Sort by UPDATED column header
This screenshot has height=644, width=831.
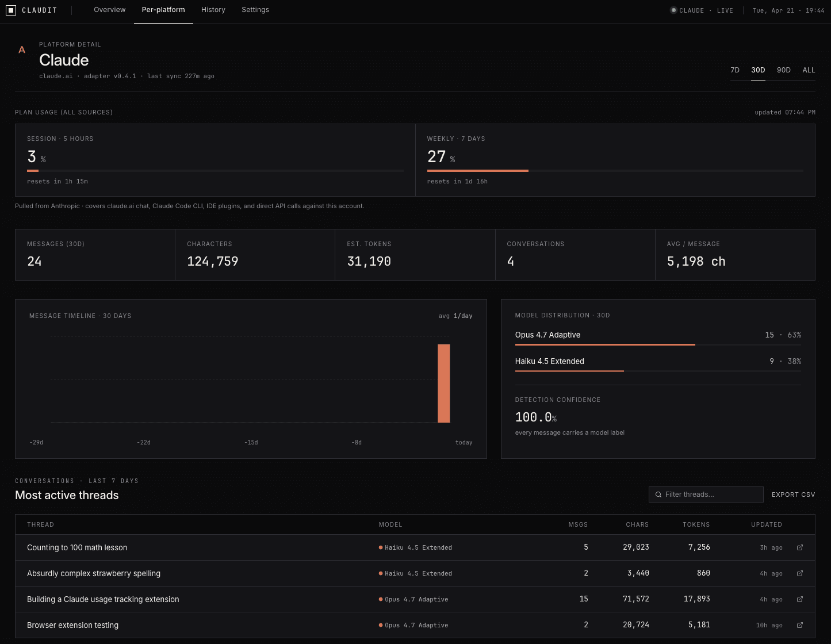point(767,524)
